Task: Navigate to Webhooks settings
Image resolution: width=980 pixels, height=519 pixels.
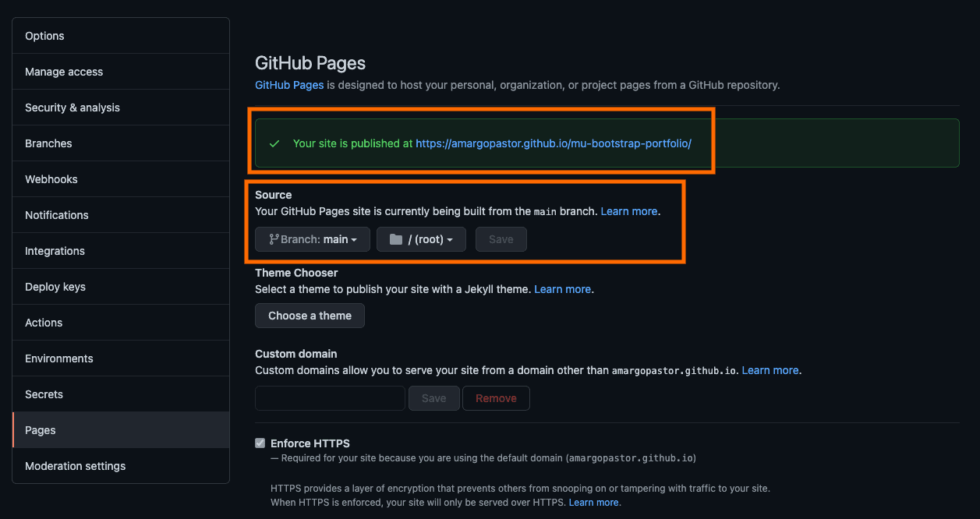Action: pyautogui.click(x=122, y=179)
